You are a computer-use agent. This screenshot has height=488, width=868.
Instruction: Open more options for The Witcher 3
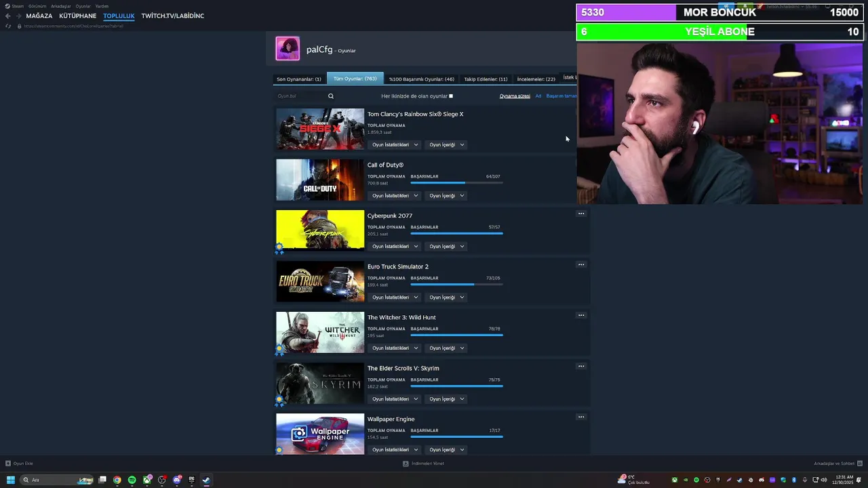coord(581,315)
